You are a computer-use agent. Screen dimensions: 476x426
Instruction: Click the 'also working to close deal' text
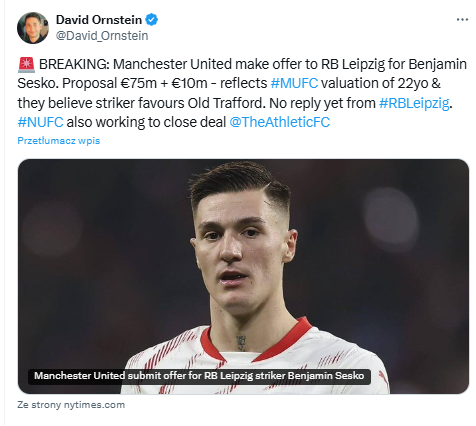tap(146, 122)
